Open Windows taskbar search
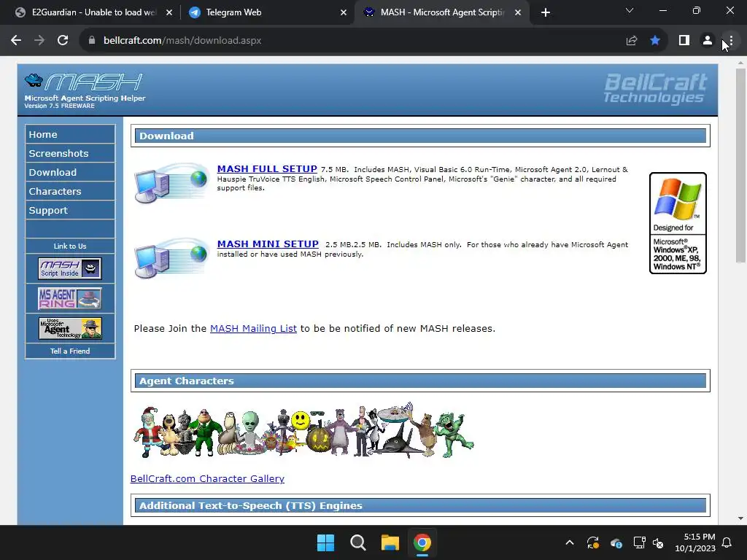Viewport: 747px width, 560px height. click(x=357, y=542)
